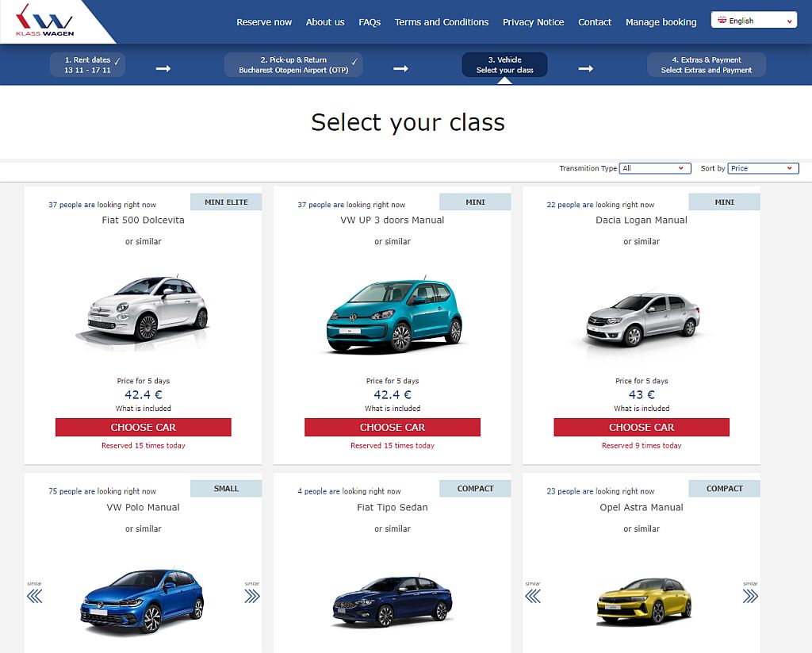This screenshot has height=653, width=812.
Task: Open the Sort by Price dropdown
Action: pyautogui.click(x=763, y=168)
